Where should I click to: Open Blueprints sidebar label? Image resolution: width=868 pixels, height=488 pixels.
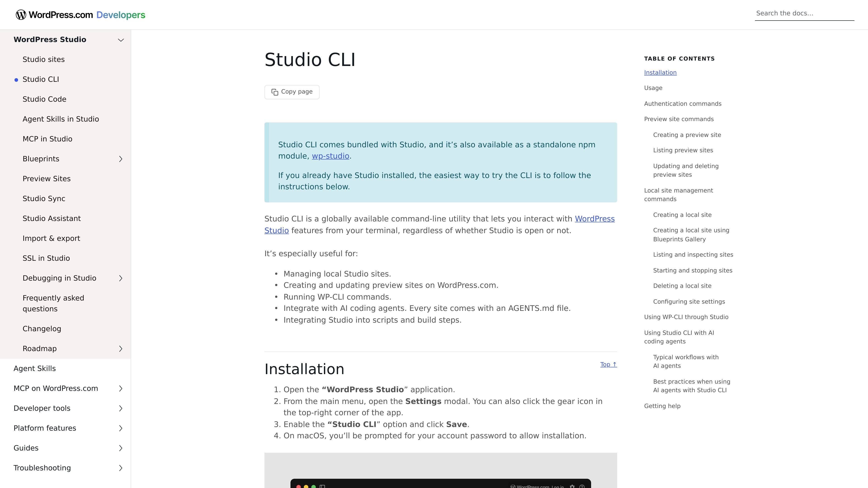point(41,159)
